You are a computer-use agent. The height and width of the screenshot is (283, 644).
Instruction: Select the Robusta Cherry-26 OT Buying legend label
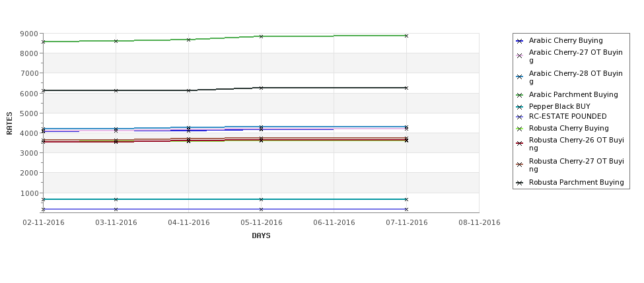(576, 144)
